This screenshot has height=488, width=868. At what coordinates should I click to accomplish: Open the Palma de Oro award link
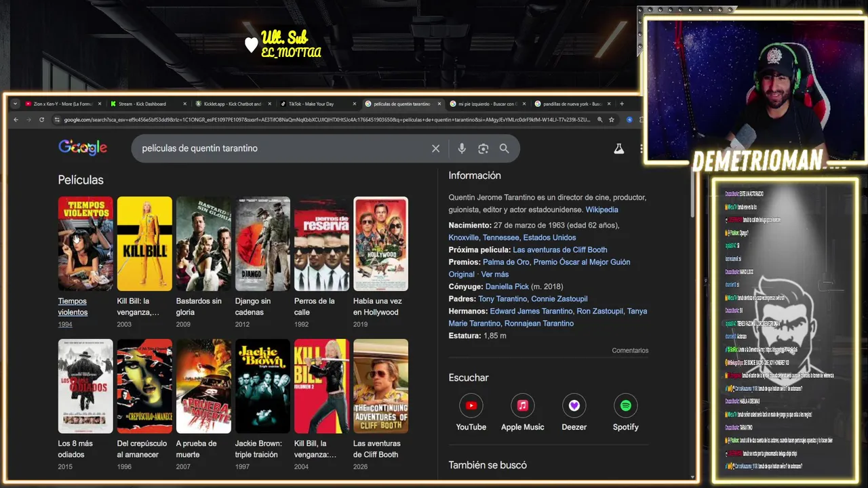click(x=506, y=262)
